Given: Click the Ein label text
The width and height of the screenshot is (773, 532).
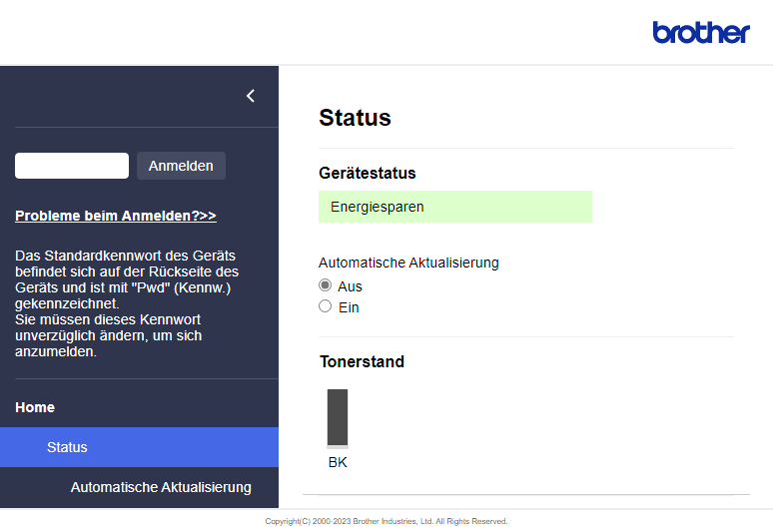Looking at the screenshot, I should tap(349, 307).
